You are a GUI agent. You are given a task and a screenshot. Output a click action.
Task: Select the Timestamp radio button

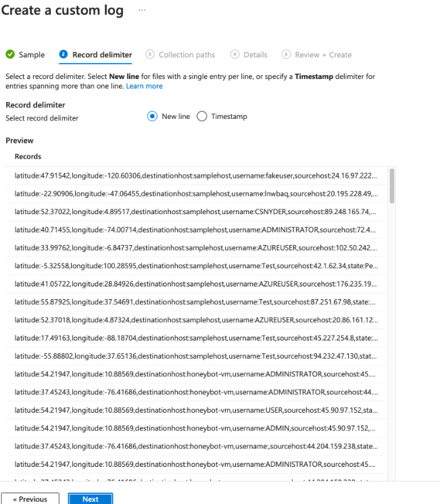click(x=201, y=116)
